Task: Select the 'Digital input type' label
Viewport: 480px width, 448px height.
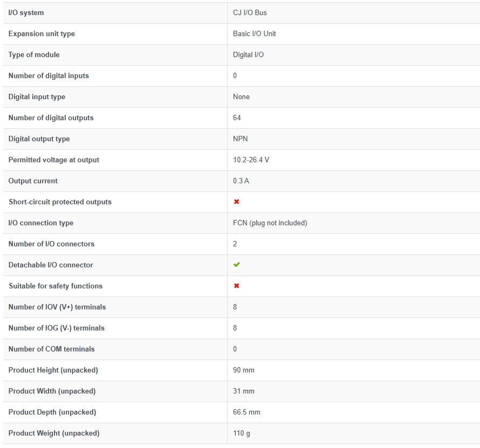Action: coord(37,97)
